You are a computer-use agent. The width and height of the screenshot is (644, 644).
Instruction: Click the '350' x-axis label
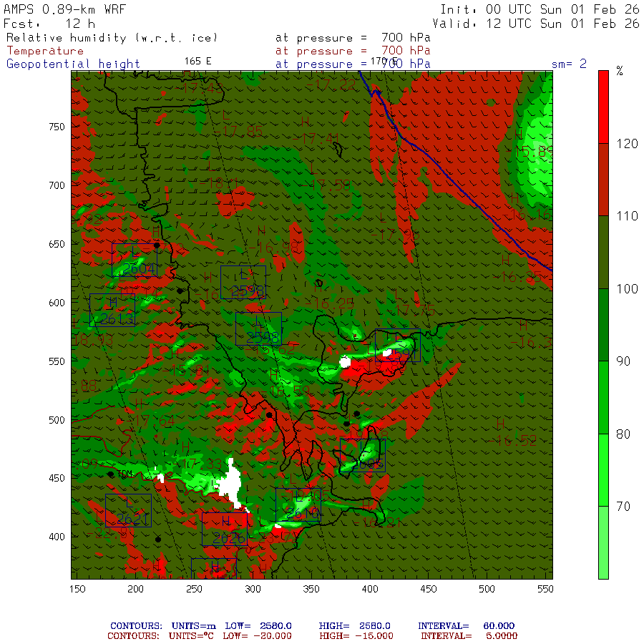[x=311, y=589]
